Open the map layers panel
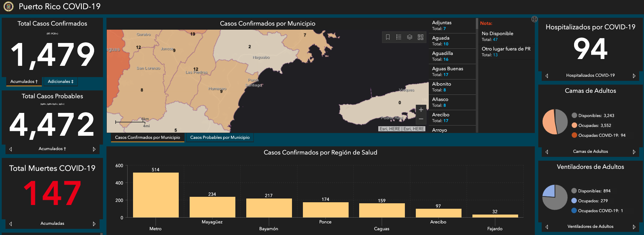644x235 pixels. (410, 37)
